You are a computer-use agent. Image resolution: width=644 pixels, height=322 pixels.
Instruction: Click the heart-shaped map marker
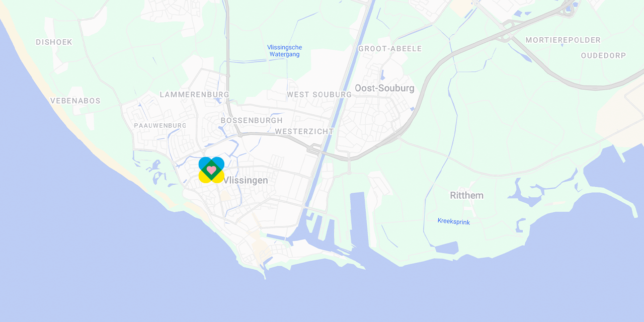[211, 170]
